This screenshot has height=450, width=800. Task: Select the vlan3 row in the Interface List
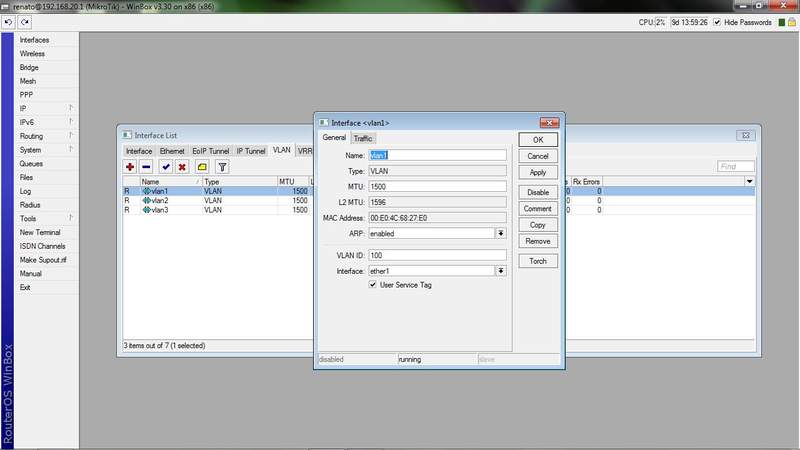[x=218, y=210]
